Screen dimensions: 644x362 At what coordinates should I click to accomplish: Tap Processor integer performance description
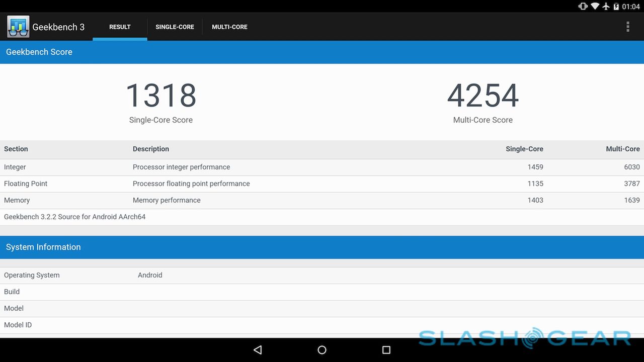point(181,167)
